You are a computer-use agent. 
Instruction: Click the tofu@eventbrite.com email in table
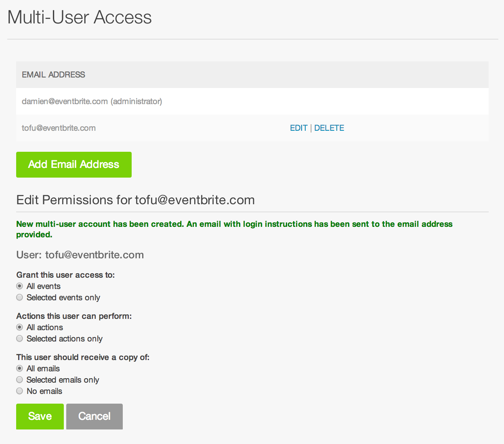pos(59,128)
